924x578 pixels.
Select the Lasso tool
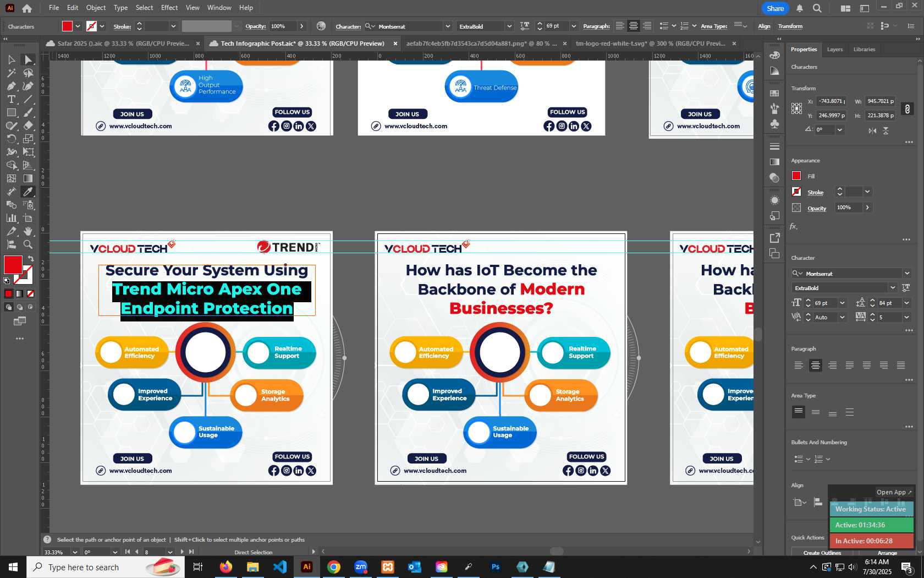[x=28, y=73]
